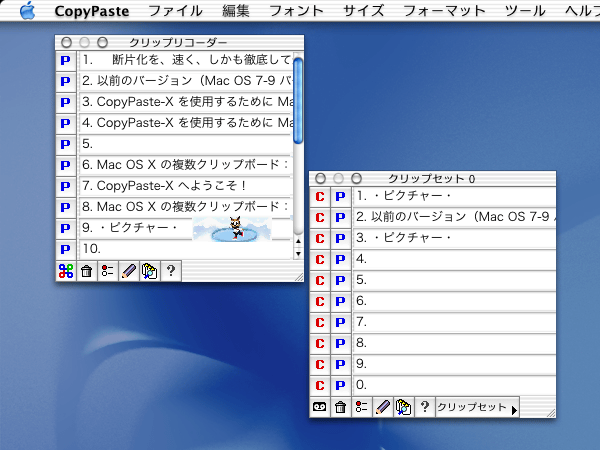Click the red C icon for クリップセット row 4
600x450 pixels.
click(x=320, y=260)
